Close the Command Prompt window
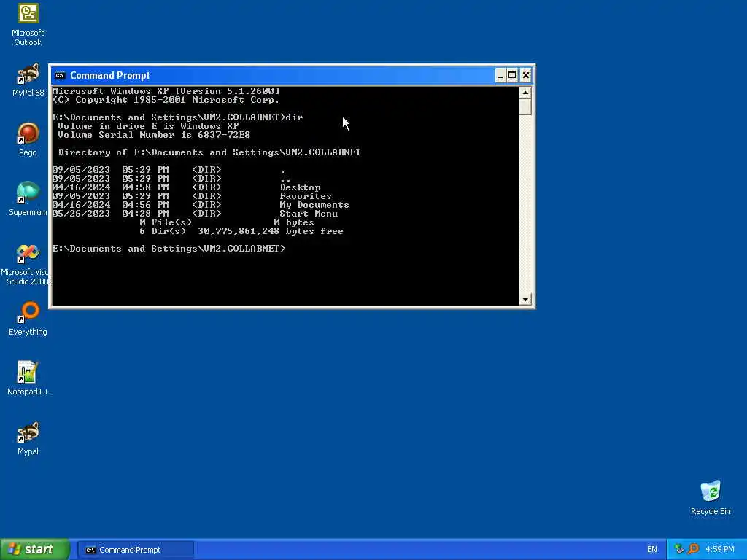Screen dimensions: 747x560 coord(525,75)
